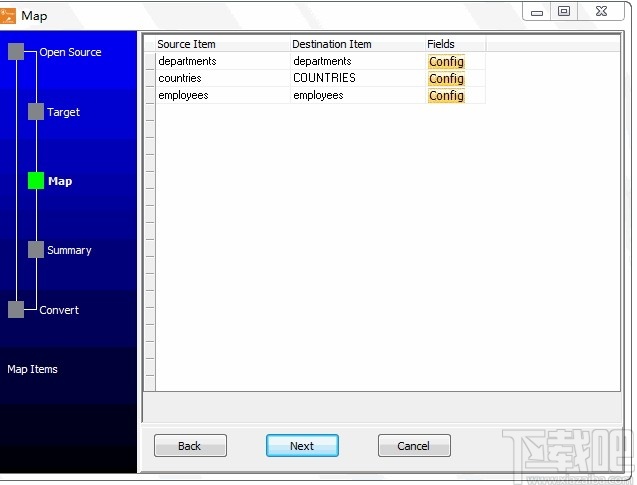The image size is (637, 485).
Task: Click the destination item 'employees' cell
Action: point(358,95)
